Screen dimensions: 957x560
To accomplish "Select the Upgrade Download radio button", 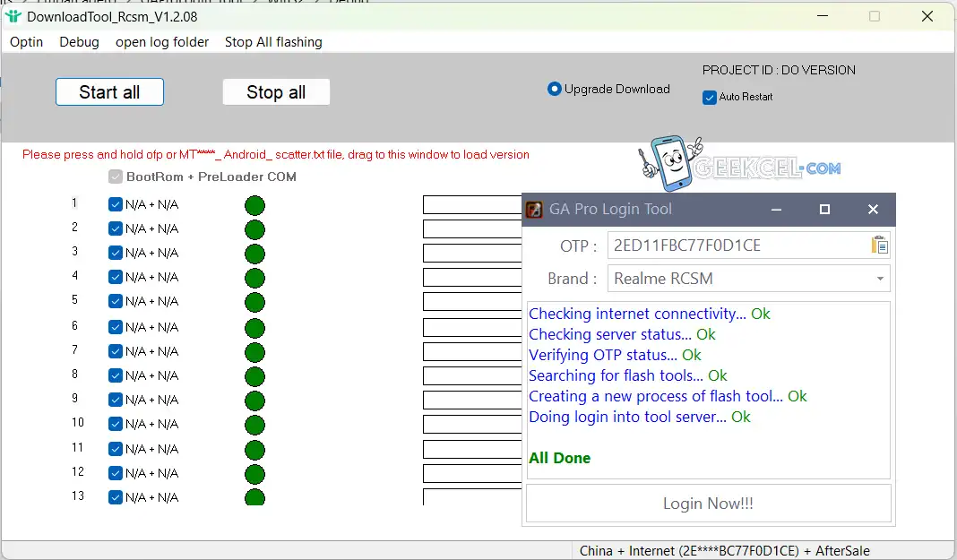I will 556,89.
